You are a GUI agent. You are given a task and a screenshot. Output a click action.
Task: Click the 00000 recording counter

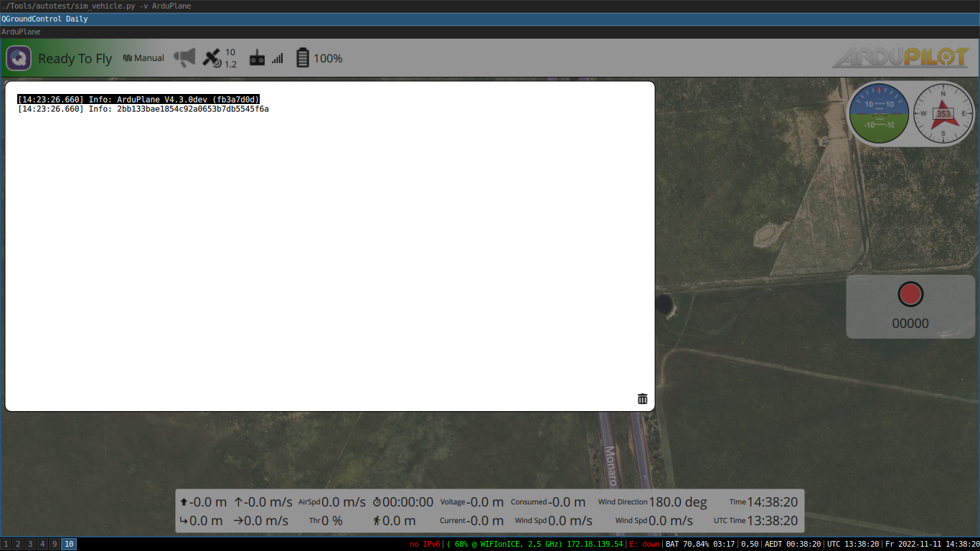pos(910,324)
